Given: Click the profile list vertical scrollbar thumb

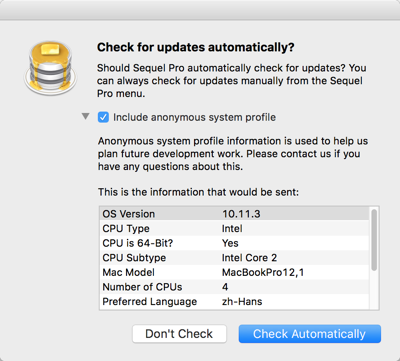Looking at the screenshot, I should coord(374,240).
